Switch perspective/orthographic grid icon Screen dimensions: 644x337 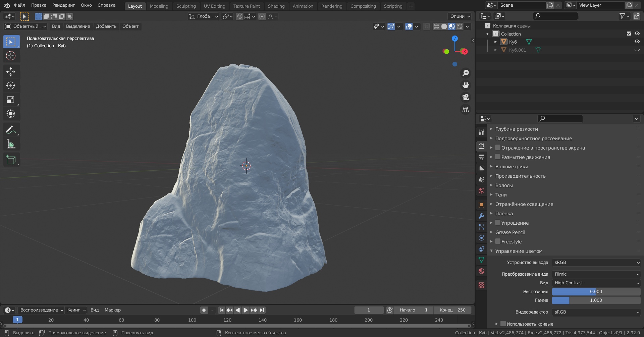(466, 110)
